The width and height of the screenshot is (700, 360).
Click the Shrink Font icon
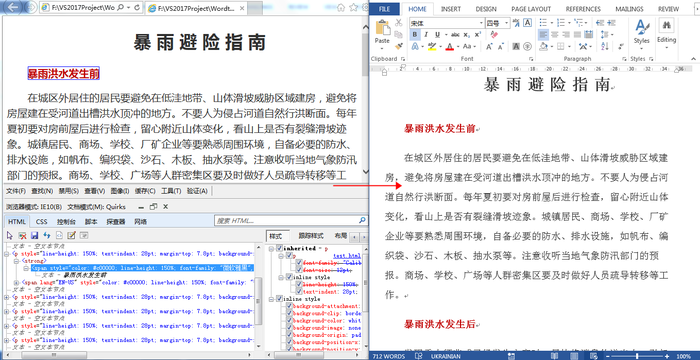pos(500,46)
